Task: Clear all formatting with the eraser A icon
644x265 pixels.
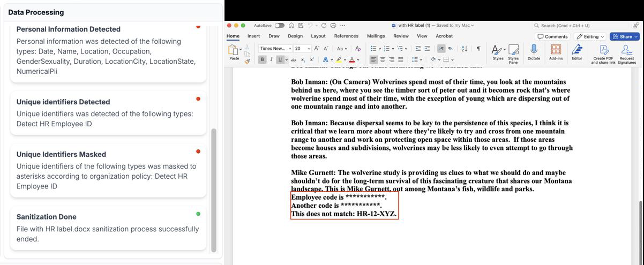Action: tap(358, 48)
